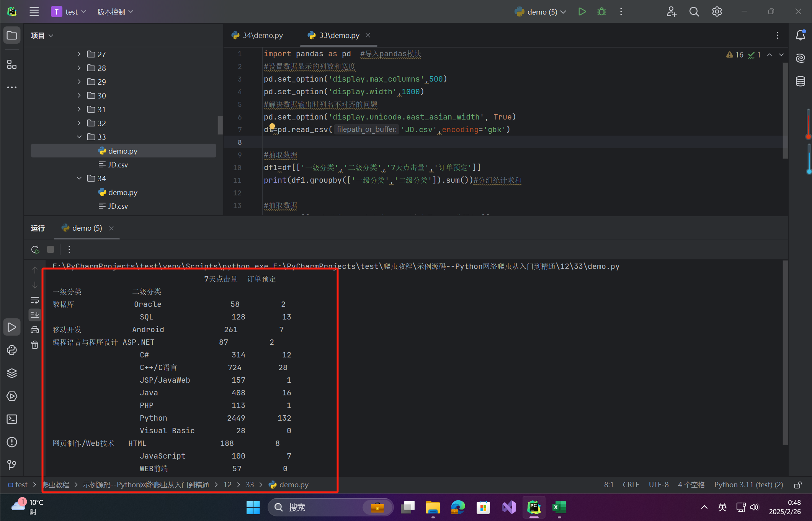The image size is (812, 521).
Task: Open more run actions menu in the title bar
Action: click(x=621, y=12)
